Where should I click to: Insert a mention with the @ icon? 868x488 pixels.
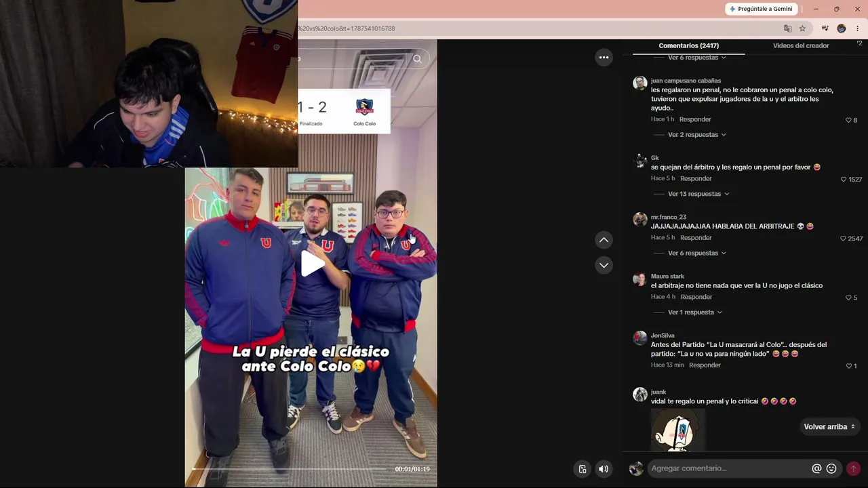pos(816,468)
